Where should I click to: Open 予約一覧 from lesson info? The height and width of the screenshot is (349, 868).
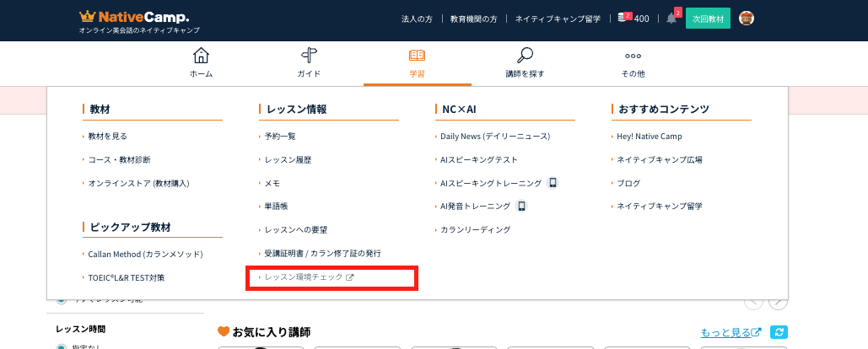pos(280,136)
